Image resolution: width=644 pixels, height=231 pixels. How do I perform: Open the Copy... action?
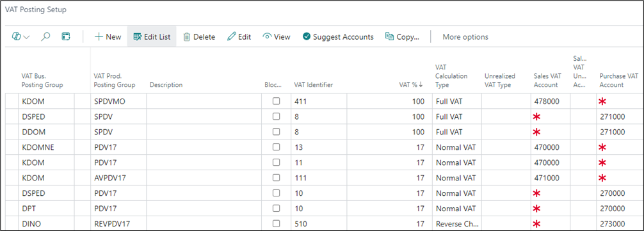pos(402,37)
